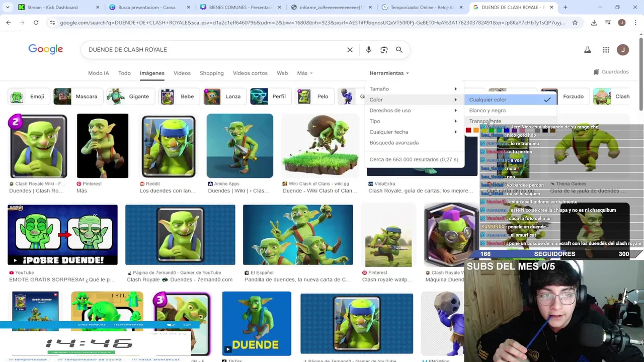Open the TikTok DUENDE image
The width and height of the screenshot is (644, 362).
click(257, 323)
